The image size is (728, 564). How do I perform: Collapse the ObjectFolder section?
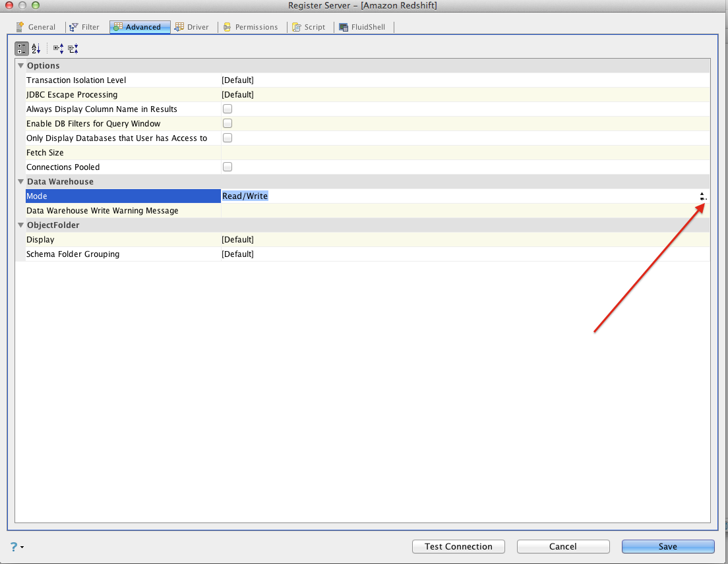pyautogui.click(x=21, y=225)
